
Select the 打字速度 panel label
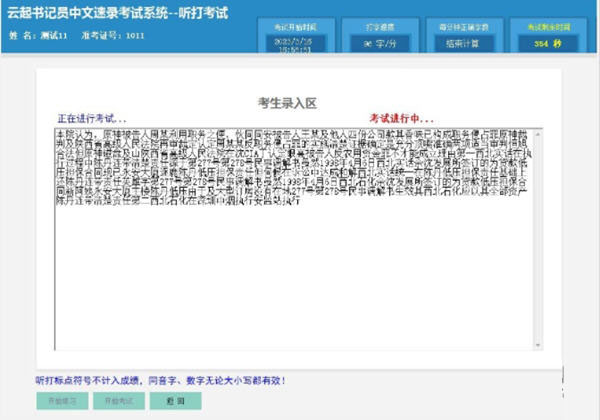(x=380, y=22)
